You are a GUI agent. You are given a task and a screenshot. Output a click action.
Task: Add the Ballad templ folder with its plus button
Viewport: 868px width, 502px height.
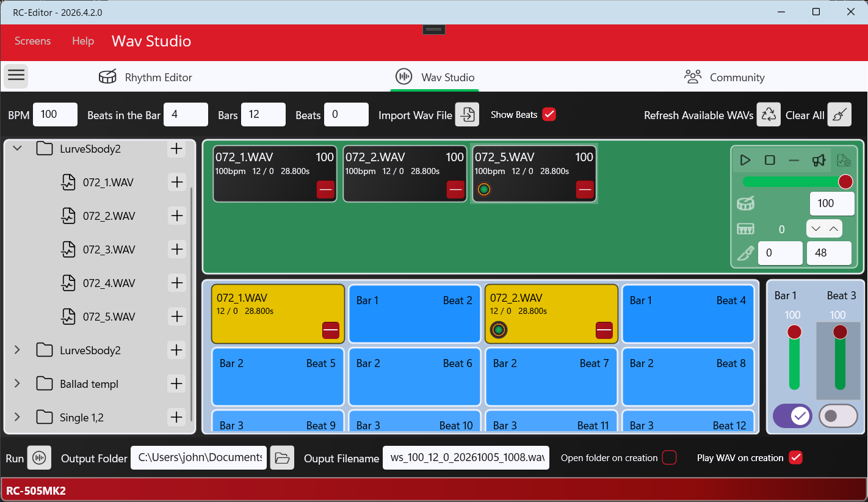(x=176, y=384)
